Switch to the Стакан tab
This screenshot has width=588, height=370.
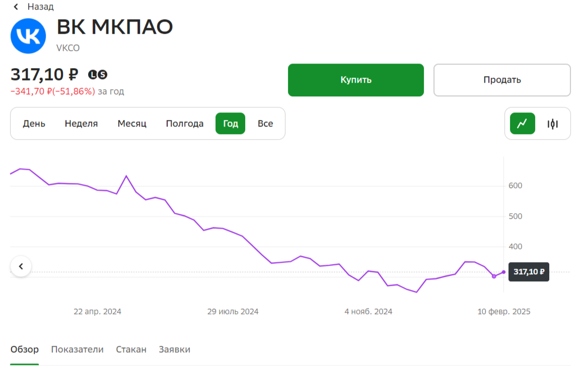(x=130, y=349)
